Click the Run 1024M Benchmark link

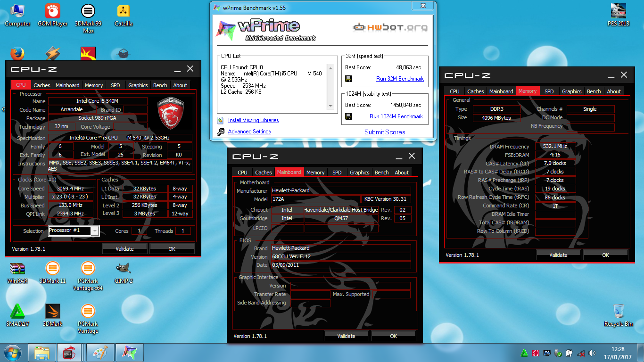396,116
